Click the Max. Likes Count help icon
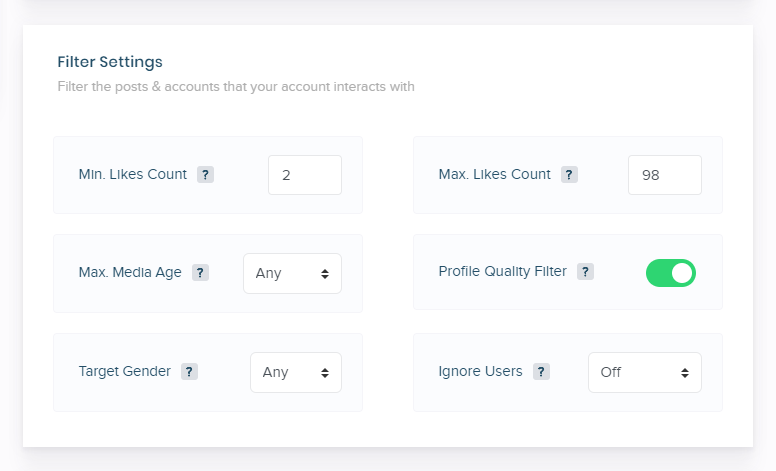This screenshot has height=471, width=776. (x=569, y=175)
